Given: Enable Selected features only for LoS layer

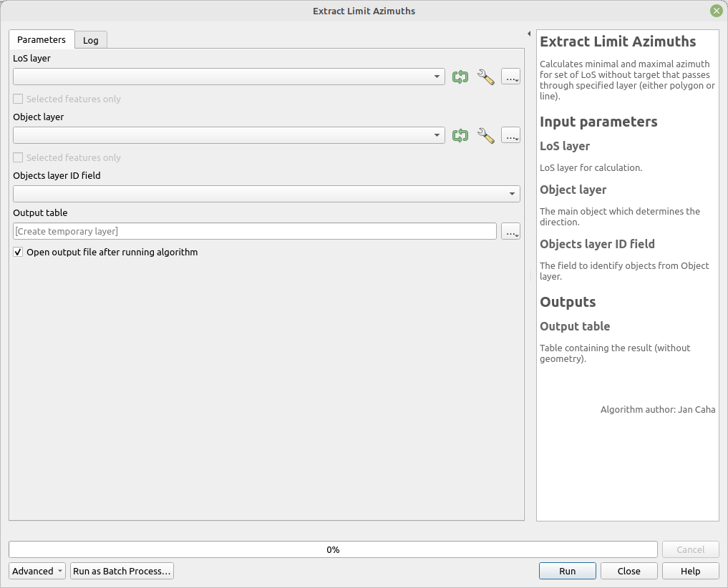Looking at the screenshot, I should (x=18, y=99).
